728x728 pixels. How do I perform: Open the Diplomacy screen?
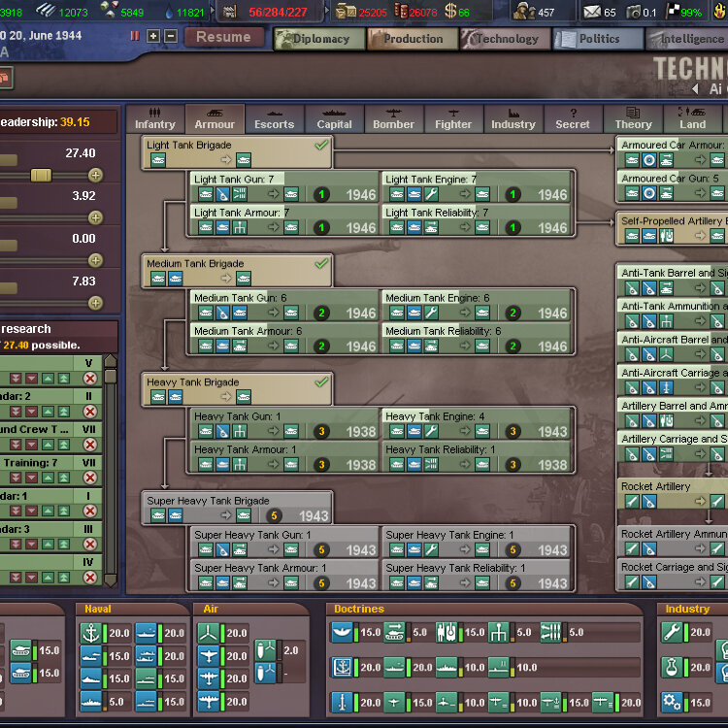point(319,39)
